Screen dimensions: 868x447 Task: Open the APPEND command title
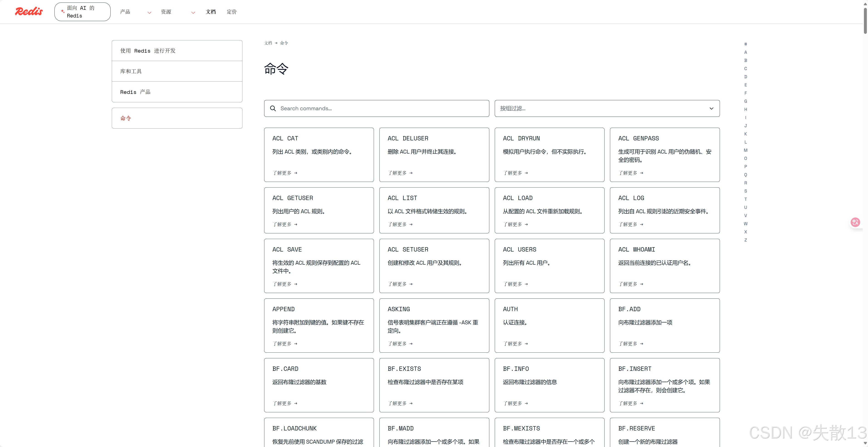click(283, 309)
